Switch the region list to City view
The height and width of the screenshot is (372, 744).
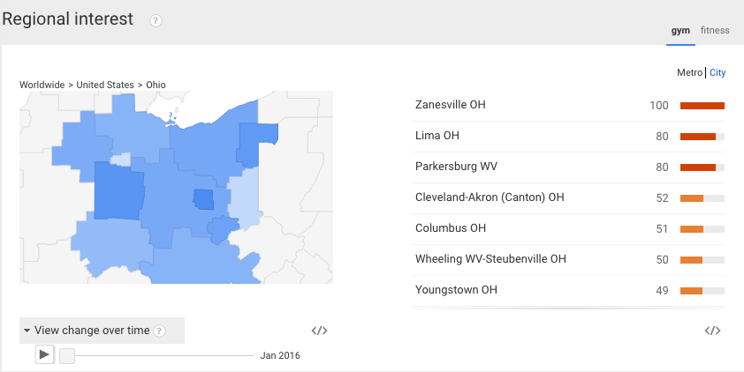tap(717, 73)
